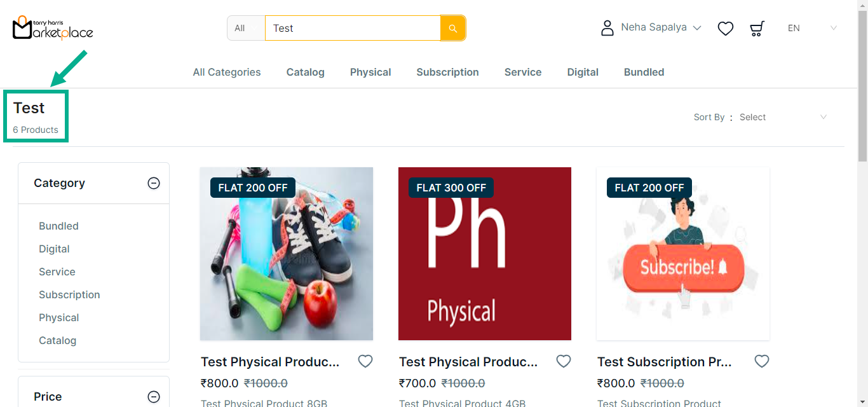Go to the Digital category tab
Screen dimensions: 868x407
pos(583,72)
